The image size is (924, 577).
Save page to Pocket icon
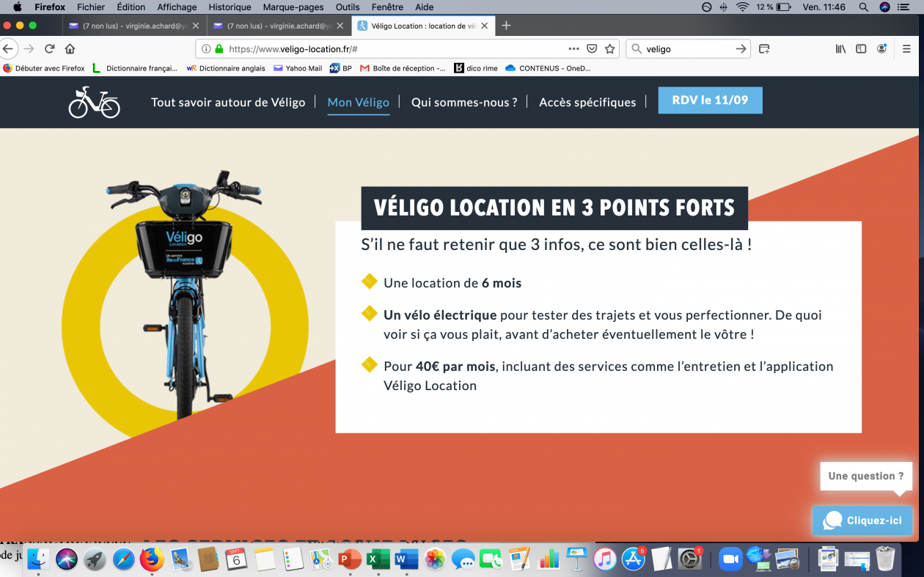[592, 49]
